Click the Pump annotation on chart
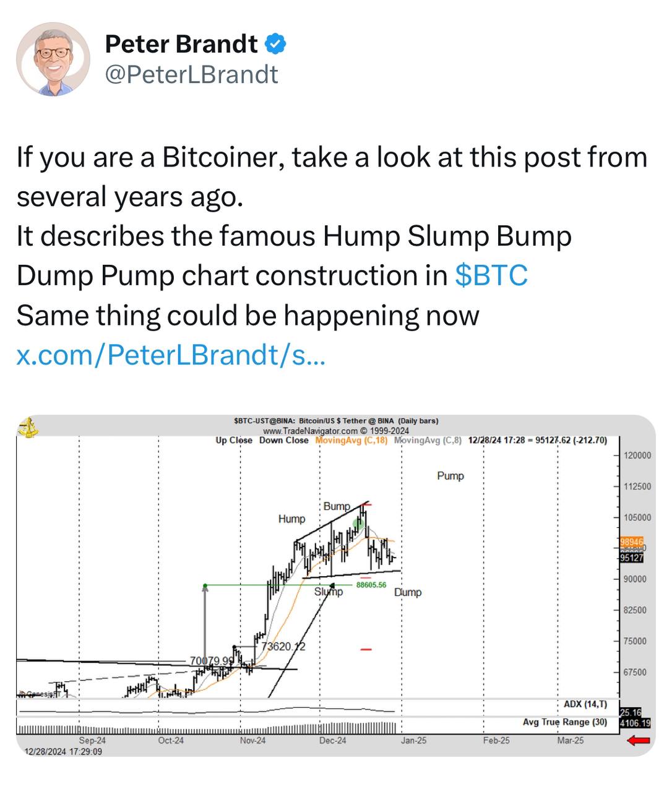 click(x=450, y=476)
